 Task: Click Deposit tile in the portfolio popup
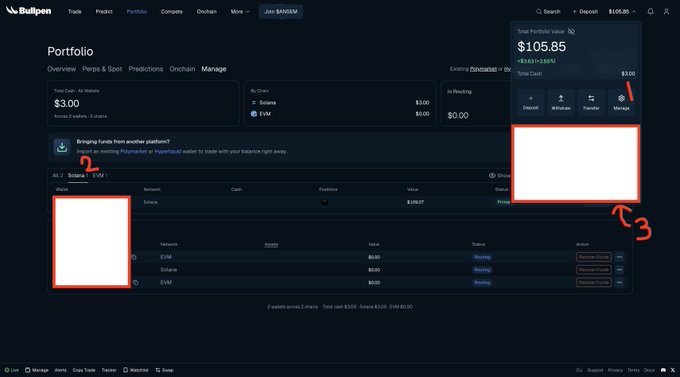(x=530, y=102)
